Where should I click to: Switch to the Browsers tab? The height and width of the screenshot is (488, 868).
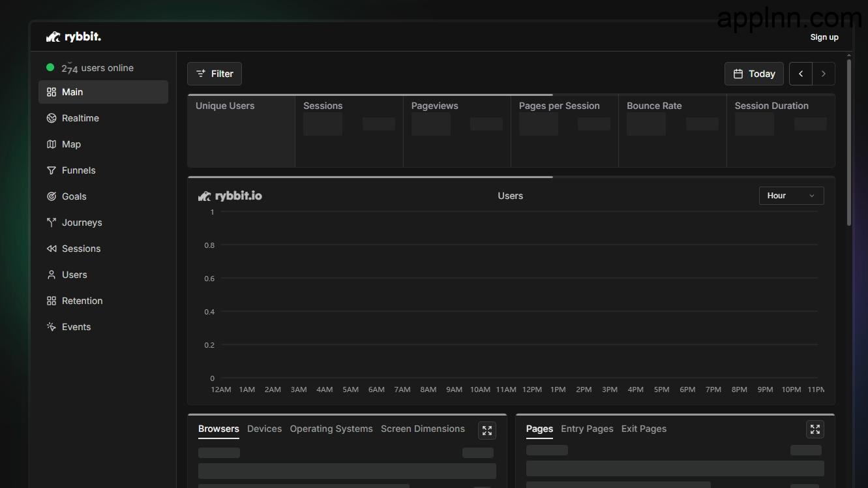click(218, 429)
